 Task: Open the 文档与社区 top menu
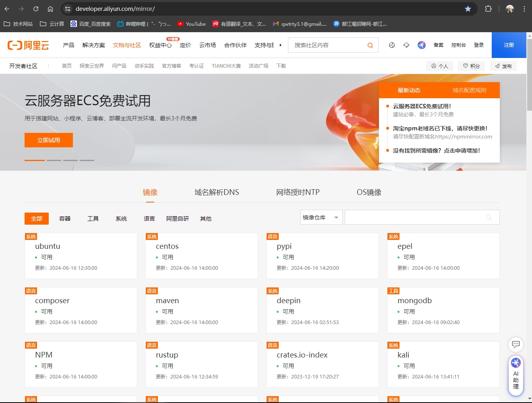pos(127,45)
